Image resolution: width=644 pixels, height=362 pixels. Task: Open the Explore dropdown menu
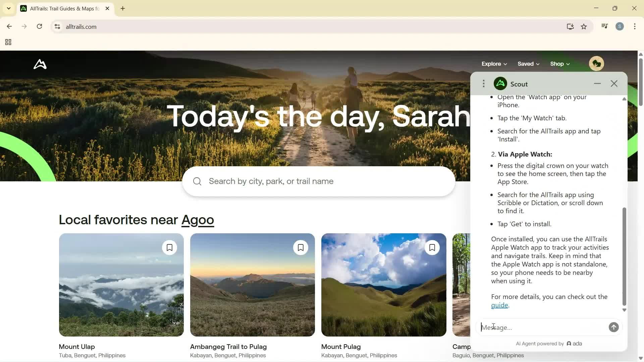click(x=494, y=64)
